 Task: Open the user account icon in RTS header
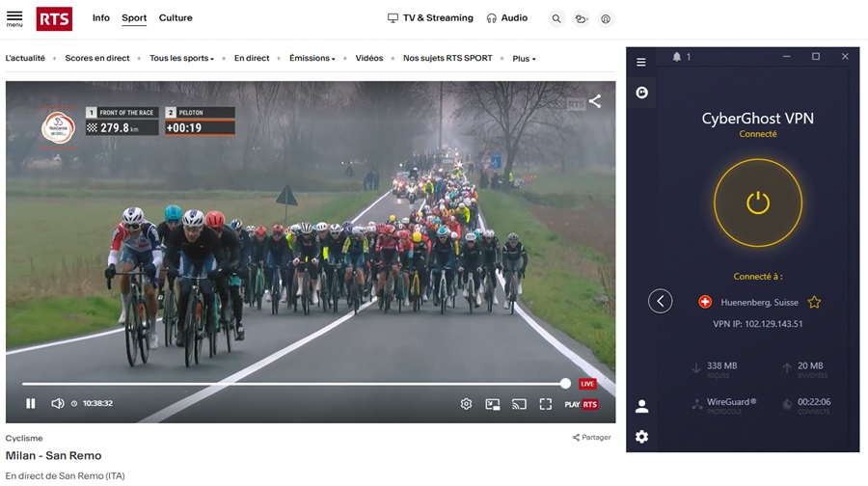tap(606, 19)
